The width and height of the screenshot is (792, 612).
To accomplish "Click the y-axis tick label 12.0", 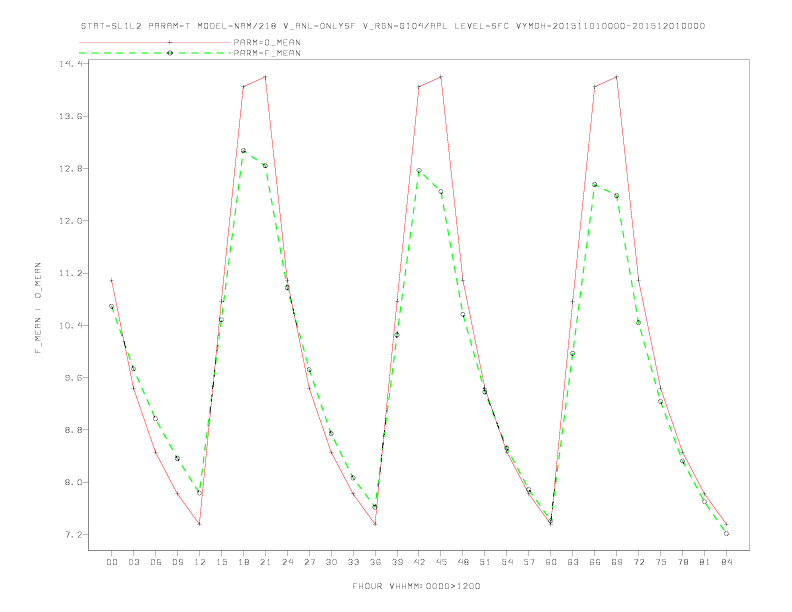I will click(x=70, y=221).
